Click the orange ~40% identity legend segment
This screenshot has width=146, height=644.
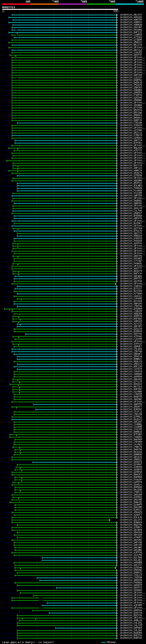(45, 4)
